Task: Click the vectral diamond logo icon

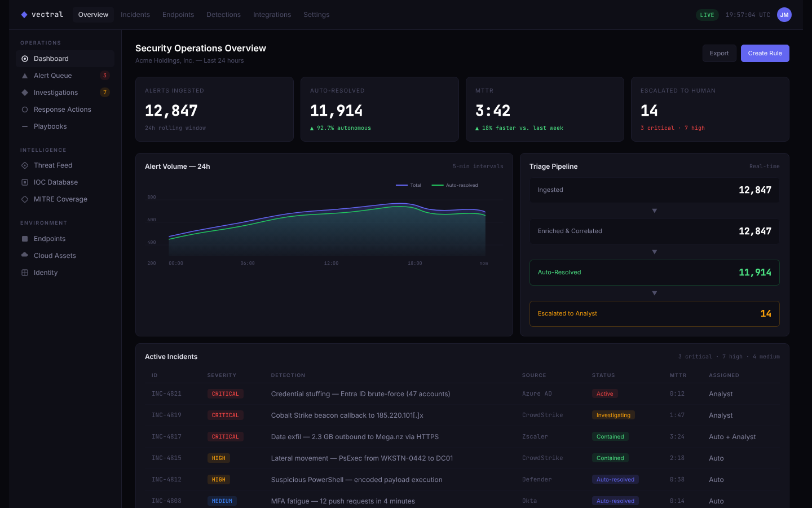Action: [x=24, y=15]
